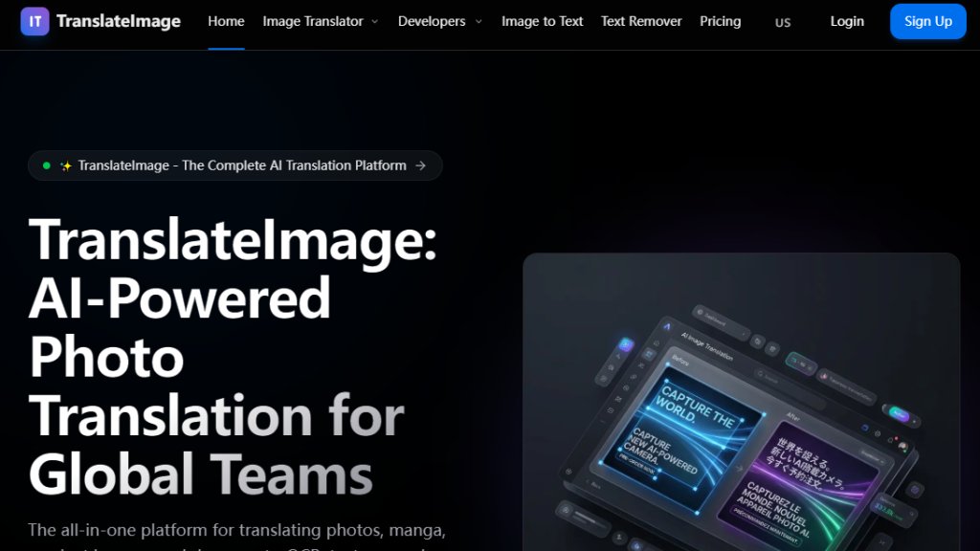Expand the Image Translator chevron

tap(375, 21)
